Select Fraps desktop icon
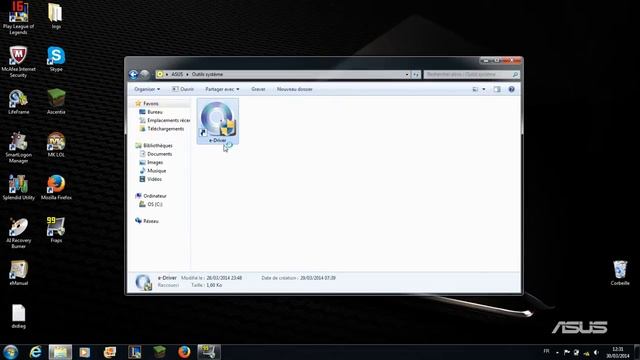 56,230
